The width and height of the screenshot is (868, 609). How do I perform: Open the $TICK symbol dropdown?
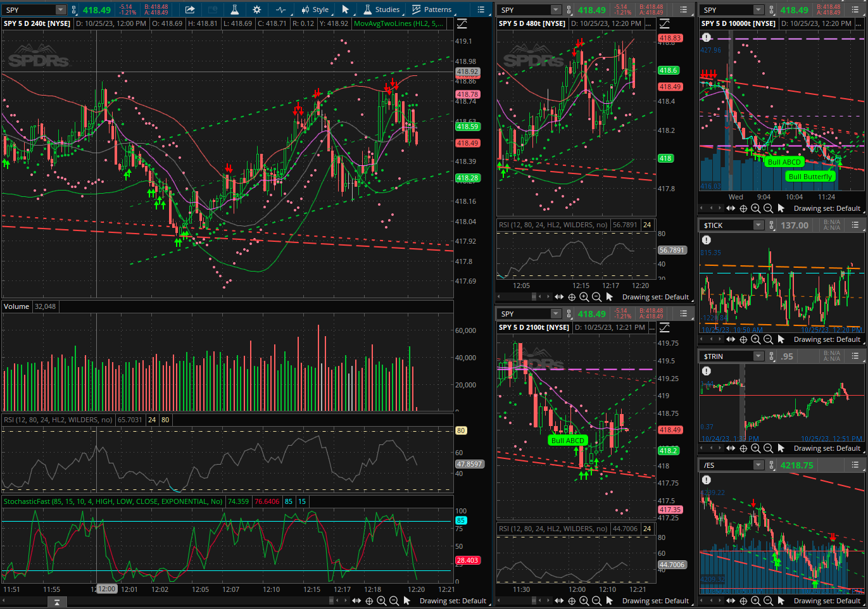[x=758, y=225]
